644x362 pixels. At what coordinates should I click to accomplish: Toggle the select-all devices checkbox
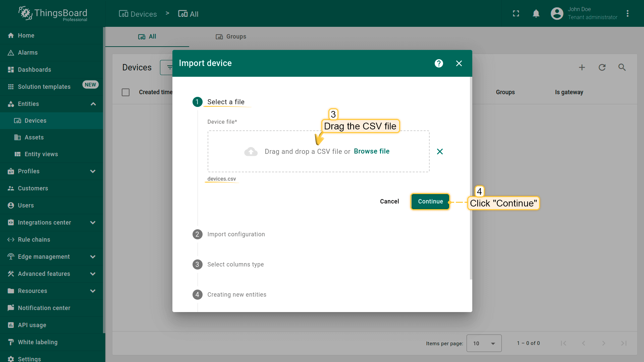pyautogui.click(x=126, y=92)
